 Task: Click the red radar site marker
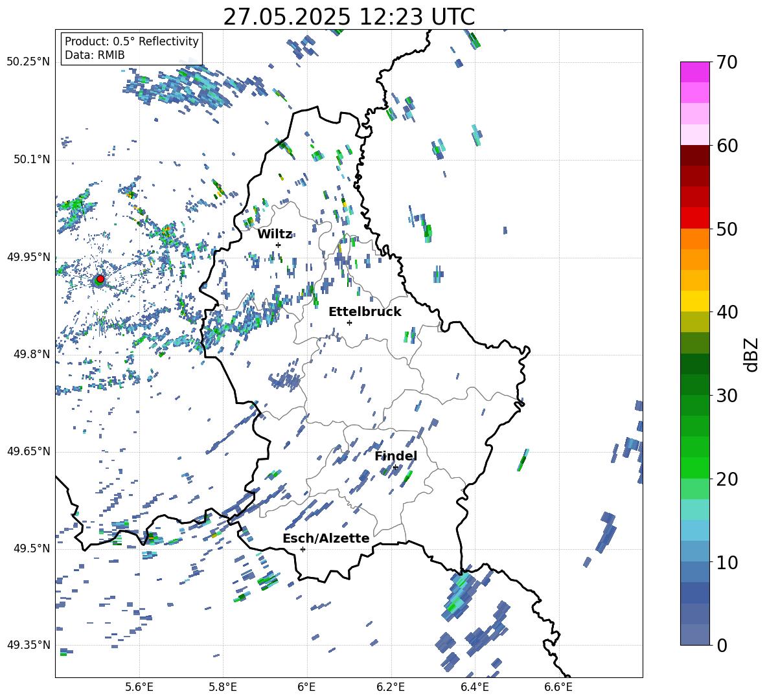point(100,279)
